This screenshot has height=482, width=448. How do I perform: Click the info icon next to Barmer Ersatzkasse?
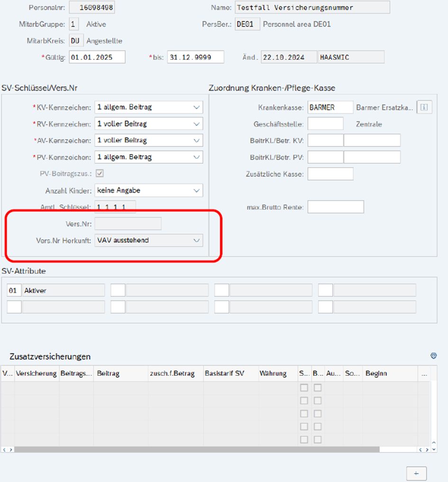(x=424, y=107)
